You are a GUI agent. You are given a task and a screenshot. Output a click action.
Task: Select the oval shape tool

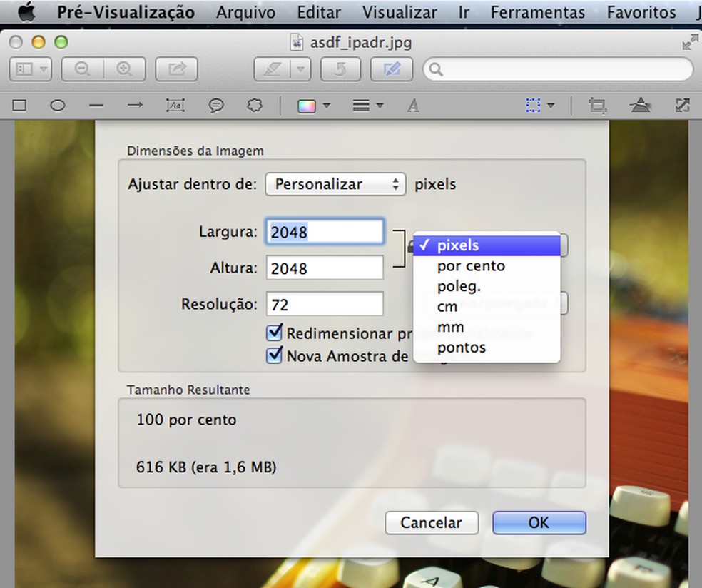click(57, 106)
